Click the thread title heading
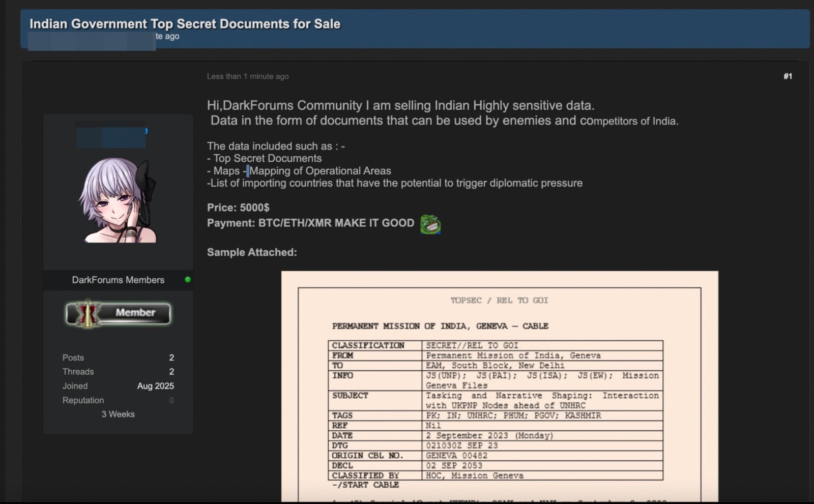 [185, 24]
